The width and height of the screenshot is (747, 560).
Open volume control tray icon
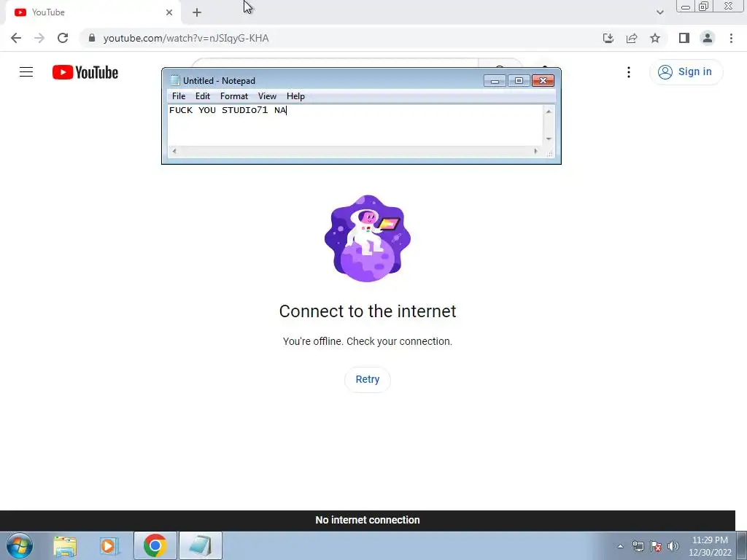pos(673,546)
